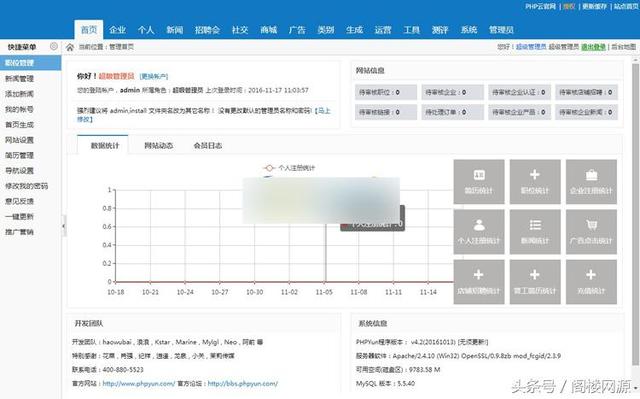This screenshot has height=399, width=640.
Task: Open the 个人注册统计 person tile
Action: pos(479,232)
